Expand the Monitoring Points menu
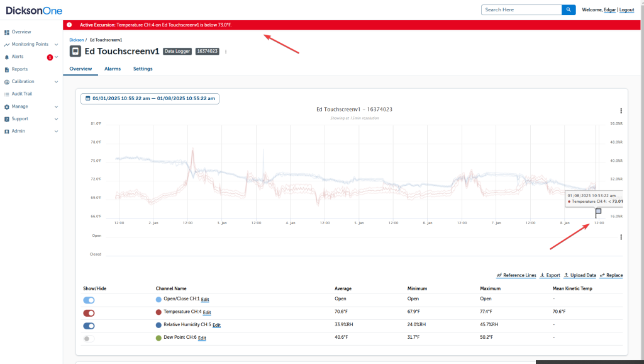 (x=56, y=45)
